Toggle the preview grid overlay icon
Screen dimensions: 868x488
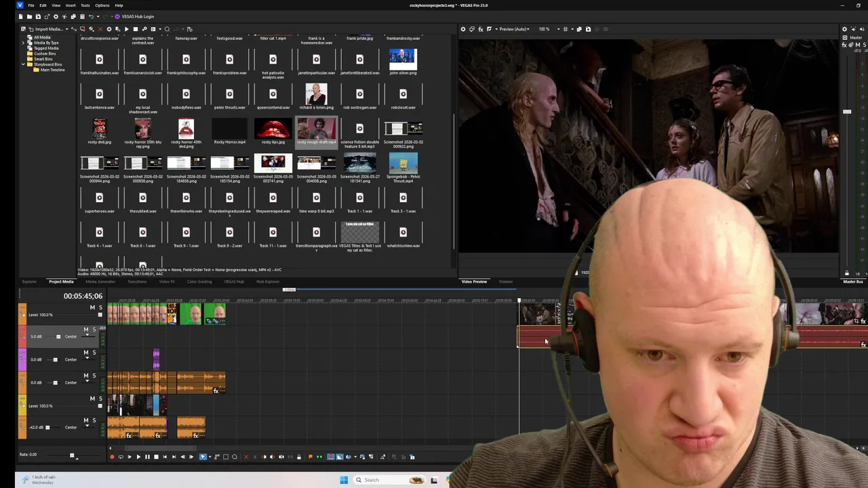(x=566, y=29)
